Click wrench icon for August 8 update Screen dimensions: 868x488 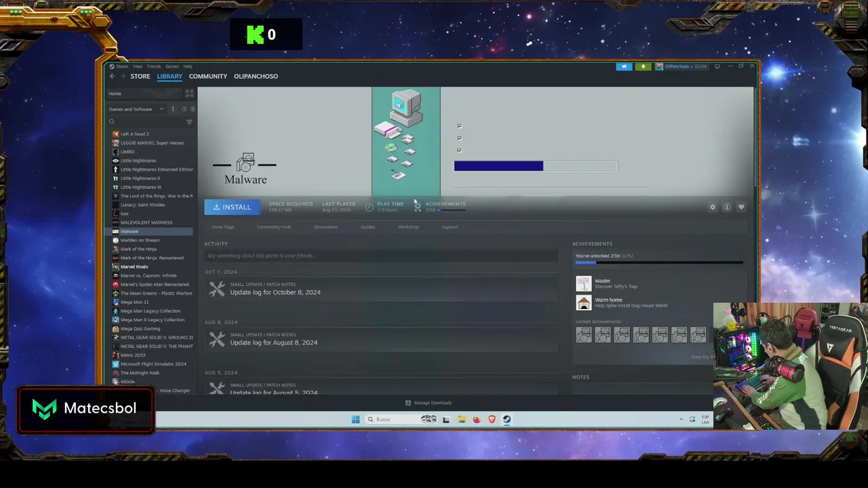(x=216, y=339)
